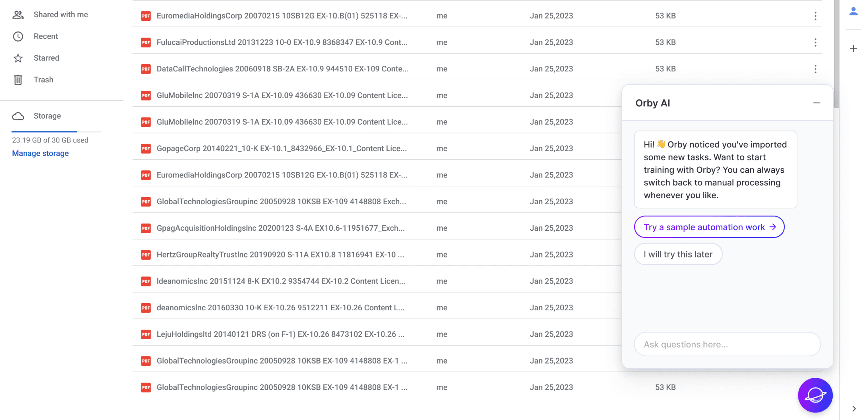This screenshot has height=420, width=868.
Task: Click the plus add-ons icon
Action: pyautogui.click(x=853, y=49)
